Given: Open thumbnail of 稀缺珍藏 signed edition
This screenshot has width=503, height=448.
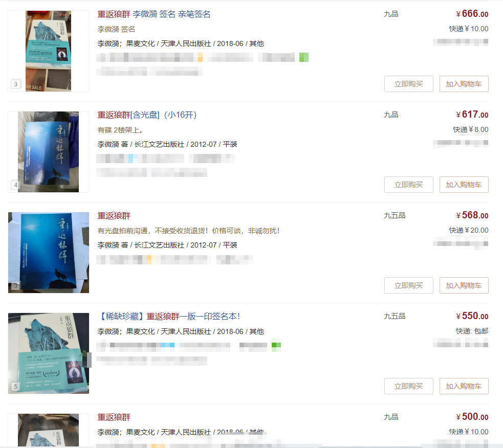Looking at the screenshot, I should point(49,353).
